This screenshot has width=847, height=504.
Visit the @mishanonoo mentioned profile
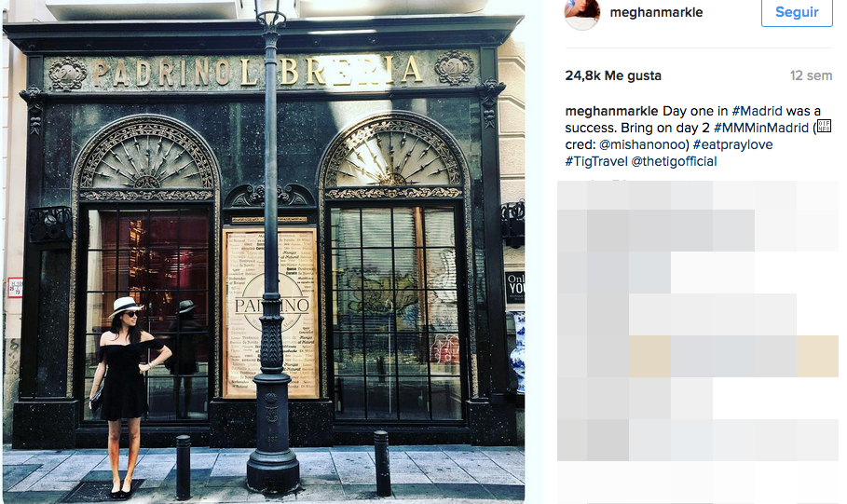coord(642,144)
